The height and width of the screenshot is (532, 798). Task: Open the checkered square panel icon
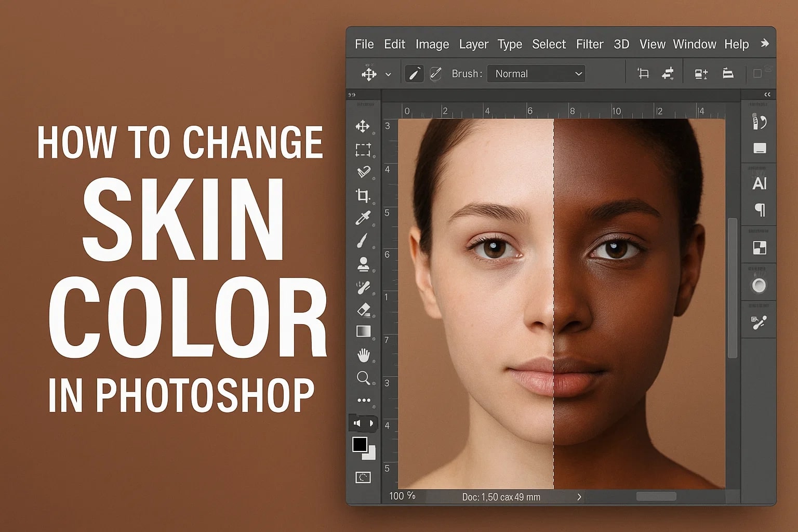pyautogui.click(x=760, y=248)
